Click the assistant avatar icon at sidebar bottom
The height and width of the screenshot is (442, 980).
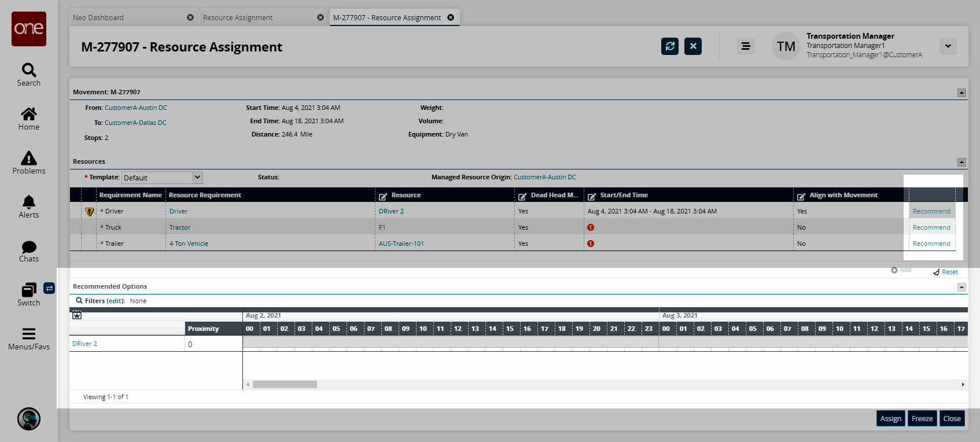[29, 419]
